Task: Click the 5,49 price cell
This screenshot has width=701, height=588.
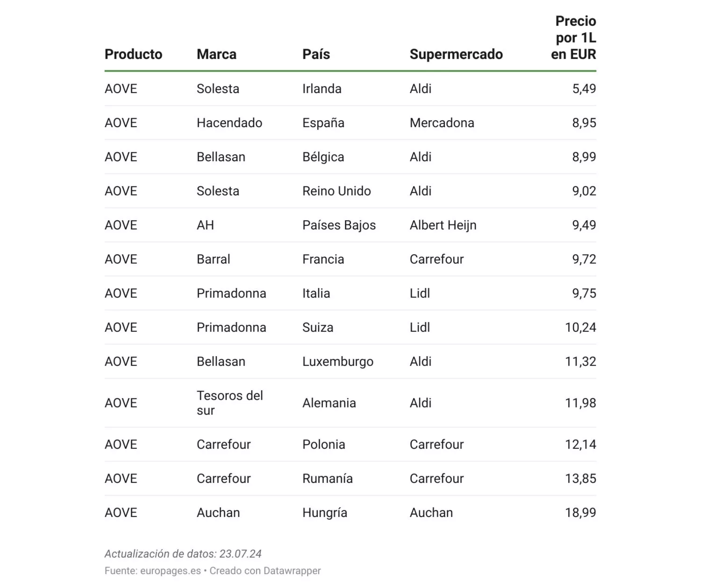Action: point(584,89)
